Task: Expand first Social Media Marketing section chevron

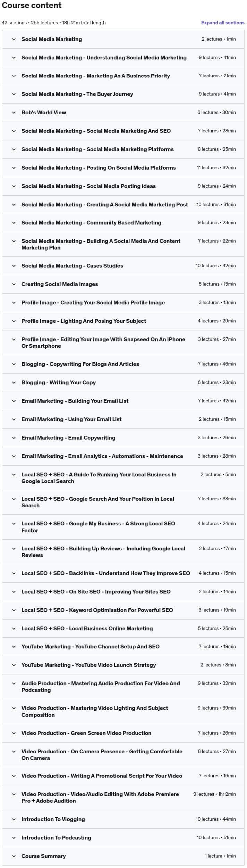Action: click(14, 39)
